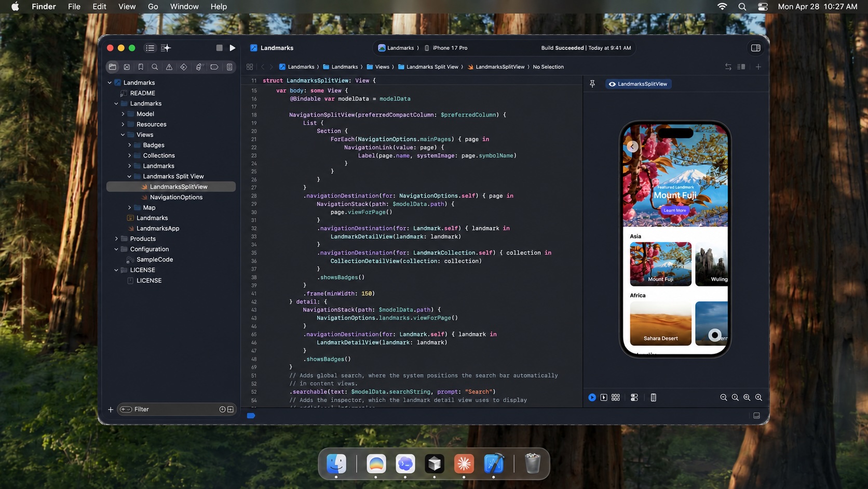This screenshot has height=489, width=868.
Task: Toggle the debug area panel
Action: click(757, 416)
